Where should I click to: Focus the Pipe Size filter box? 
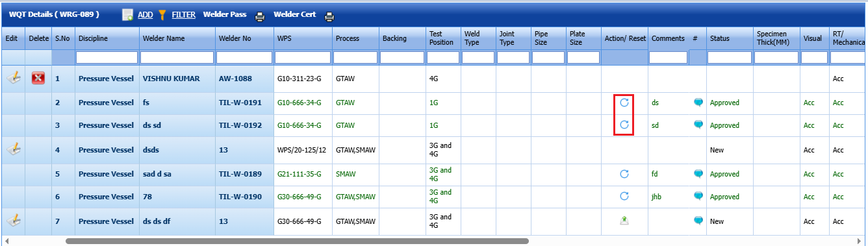(548, 58)
